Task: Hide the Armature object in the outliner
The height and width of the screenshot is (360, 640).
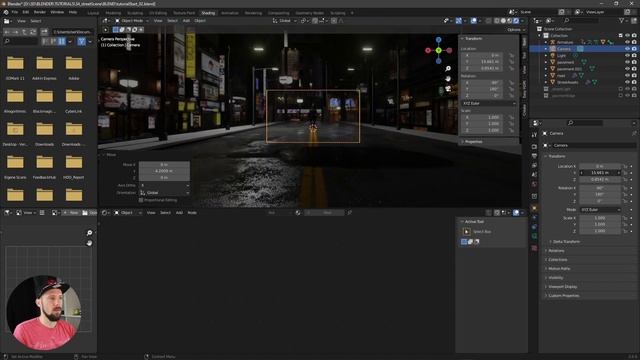Action: click(627, 42)
